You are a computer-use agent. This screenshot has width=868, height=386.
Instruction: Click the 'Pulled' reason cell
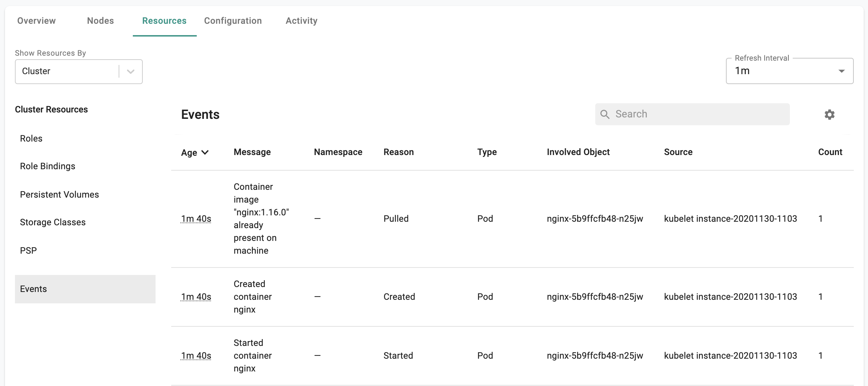coord(396,219)
